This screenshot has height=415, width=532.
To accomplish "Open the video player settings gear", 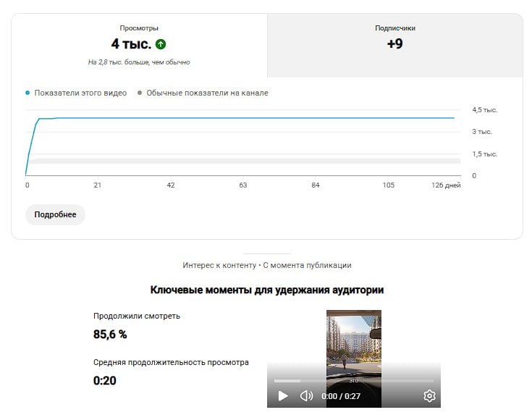I will pos(429,395).
